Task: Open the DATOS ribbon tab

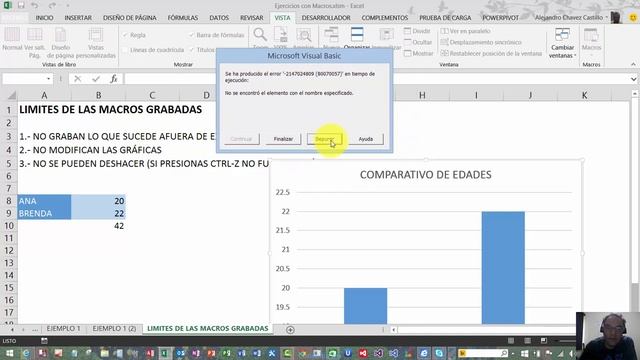Action: click(219, 18)
